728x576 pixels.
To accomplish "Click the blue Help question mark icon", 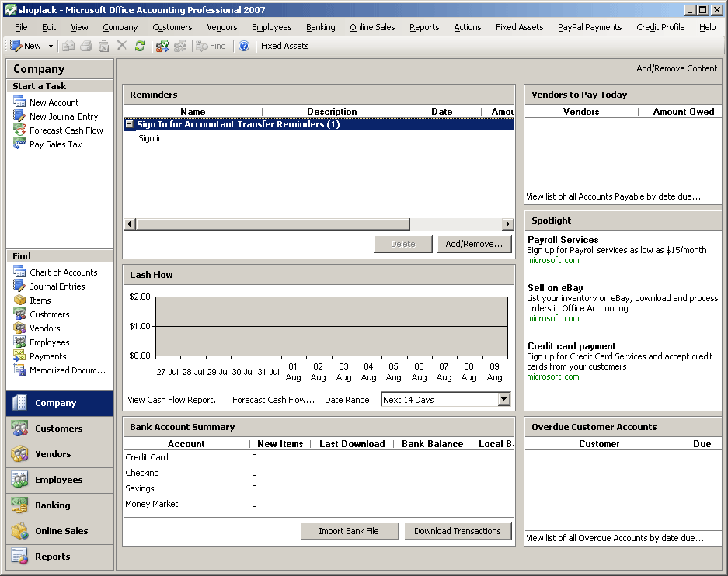I will click(244, 46).
